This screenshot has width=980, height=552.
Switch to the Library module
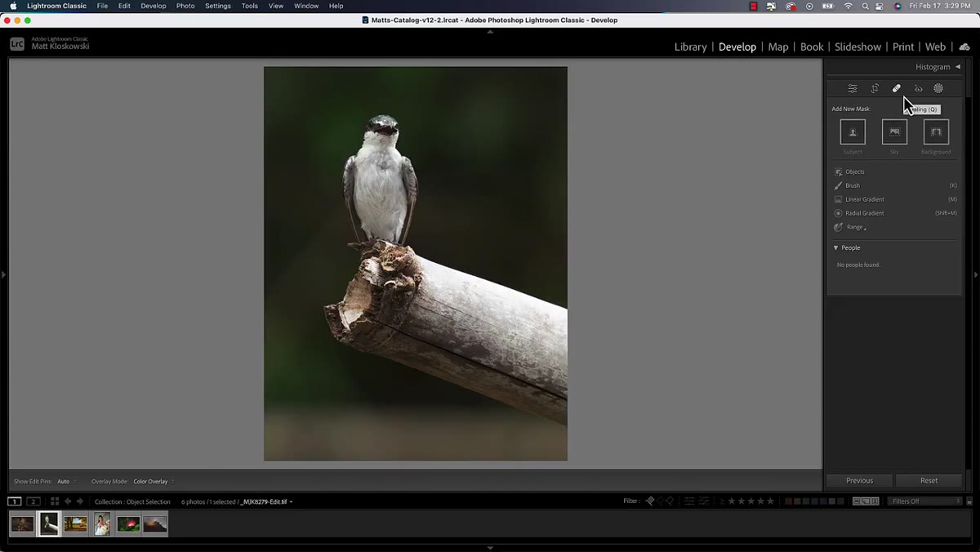[690, 47]
